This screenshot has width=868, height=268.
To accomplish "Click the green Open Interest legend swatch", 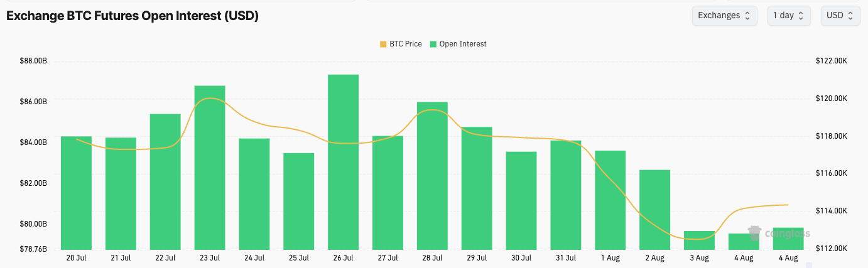I will tap(433, 44).
